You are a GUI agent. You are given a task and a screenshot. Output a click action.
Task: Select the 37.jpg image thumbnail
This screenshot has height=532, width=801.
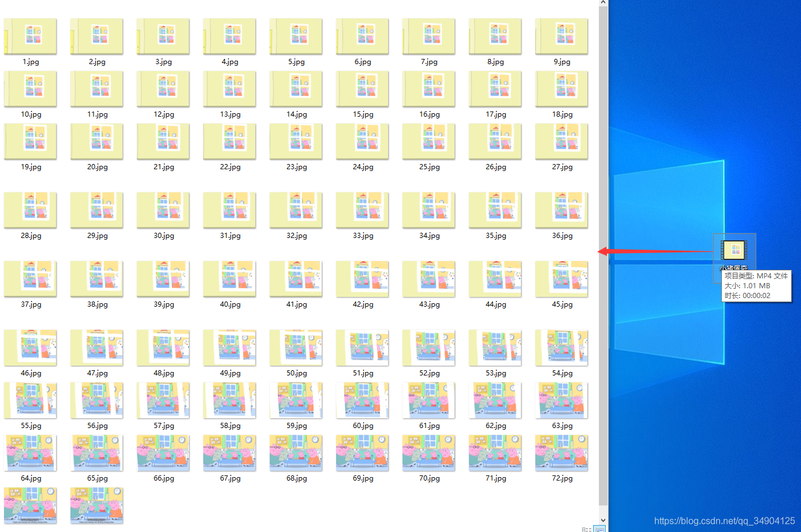pos(31,279)
